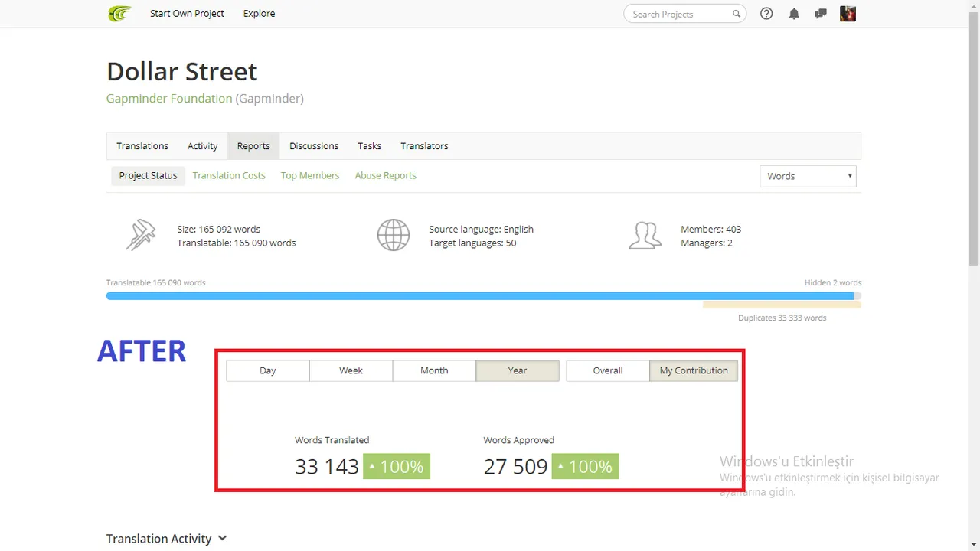Open the Words unit dropdown
Image resolution: width=980 pixels, height=551 pixels.
[x=808, y=176]
